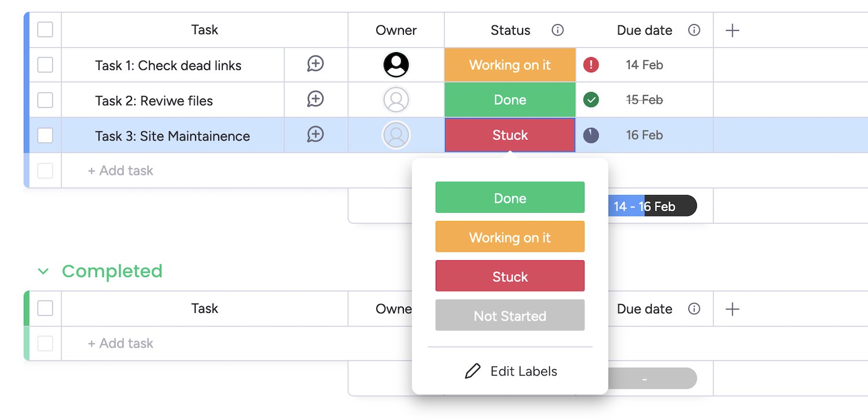Click the struck-through 15 Feb due date
This screenshot has width=868, height=420.
645,100
